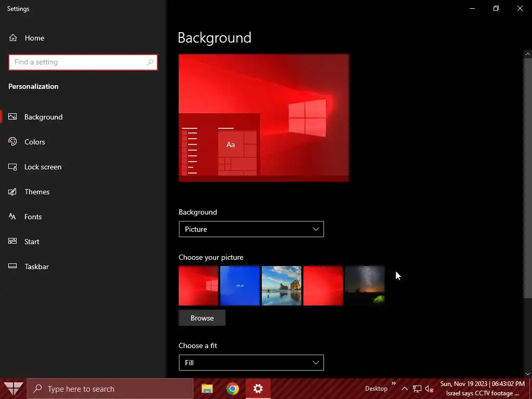Select the plain red gradient wallpaper thumbnail

[323, 286]
